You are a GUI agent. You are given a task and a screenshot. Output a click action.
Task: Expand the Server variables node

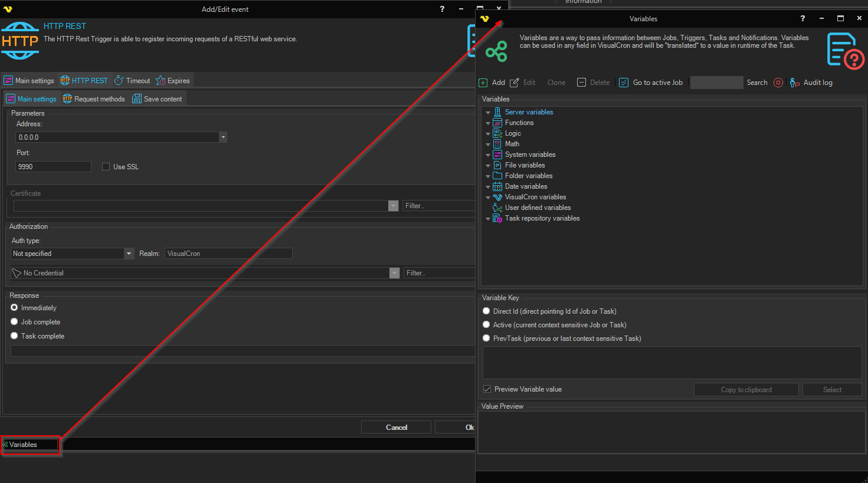(488, 113)
